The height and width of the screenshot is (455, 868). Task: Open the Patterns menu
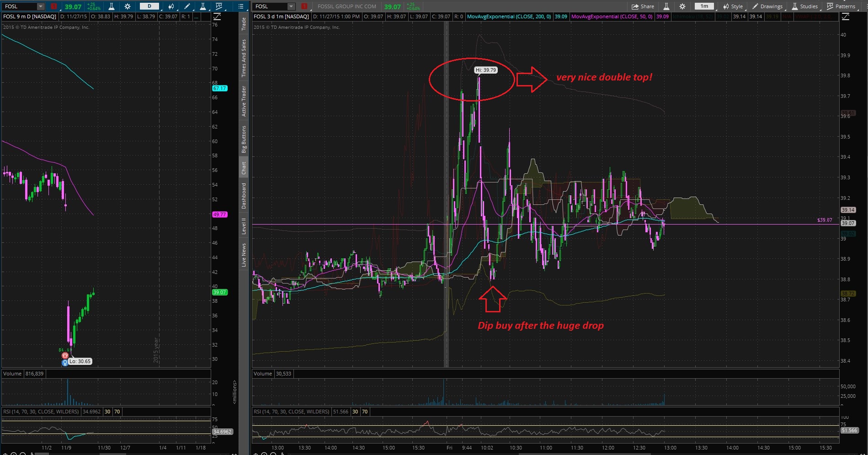[x=841, y=6]
